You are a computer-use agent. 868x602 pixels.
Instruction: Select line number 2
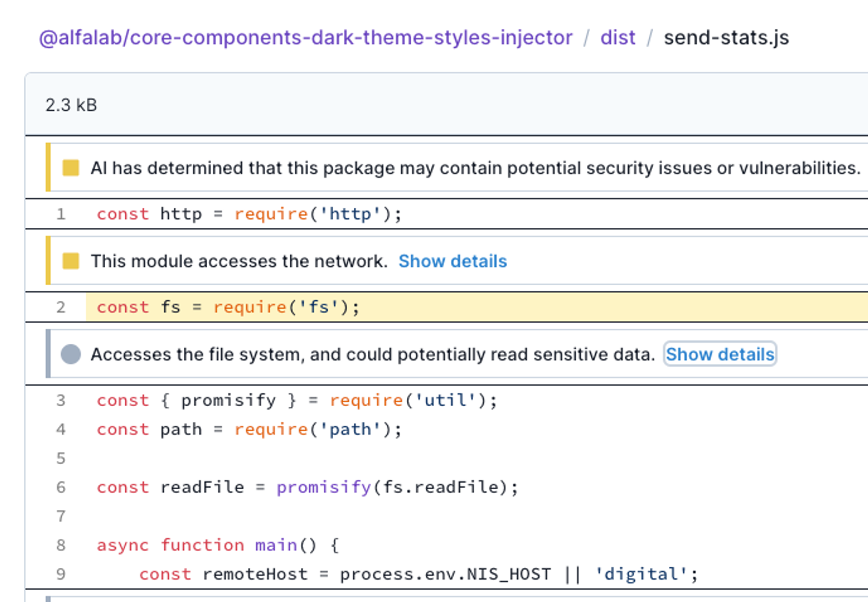(x=61, y=308)
